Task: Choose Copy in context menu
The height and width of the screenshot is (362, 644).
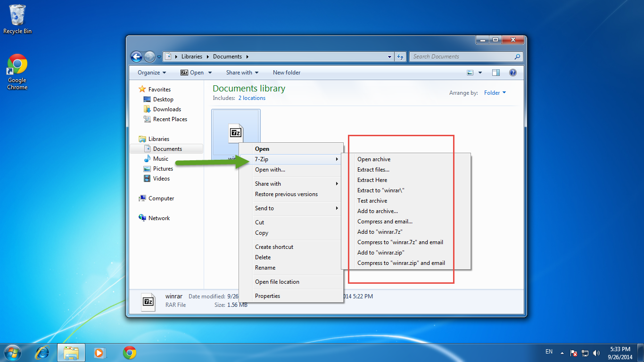Action: point(291,233)
